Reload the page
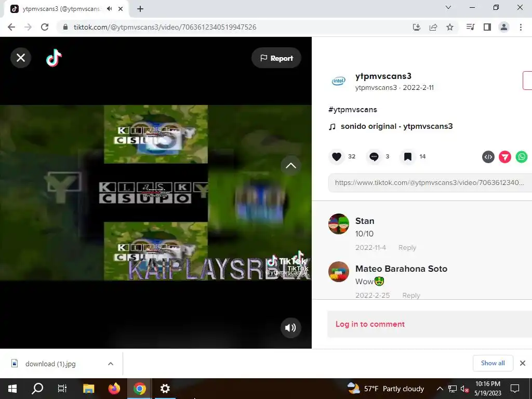The height and width of the screenshot is (399, 532). 45,27
